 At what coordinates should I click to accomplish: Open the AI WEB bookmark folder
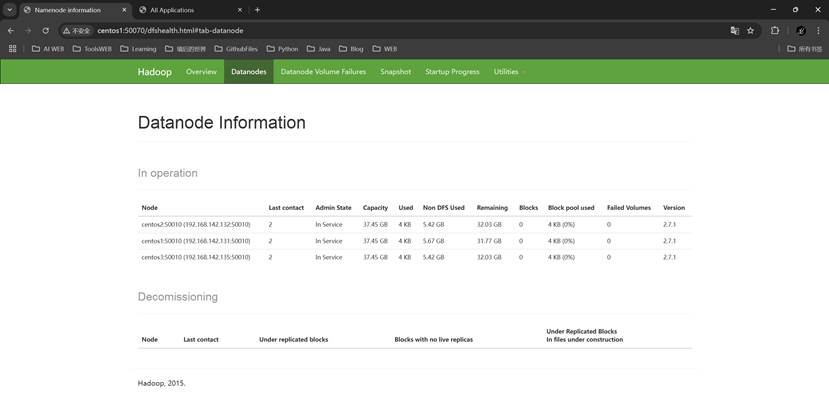tap(48, 49)
